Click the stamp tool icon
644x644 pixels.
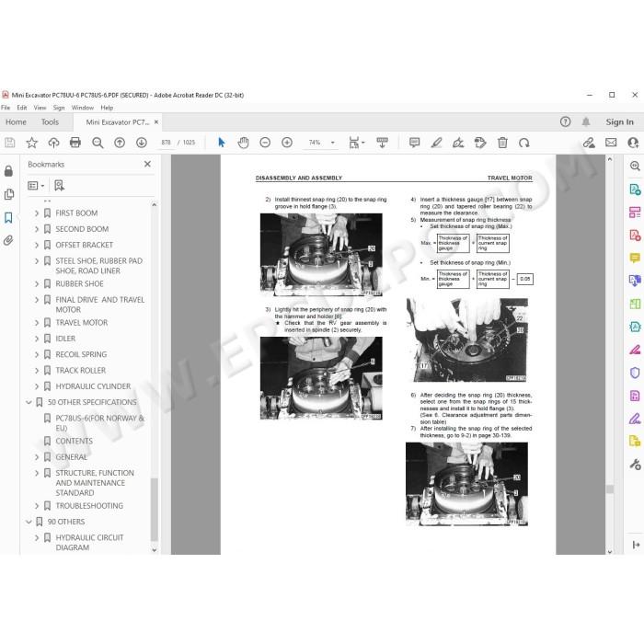click(480, 143)
